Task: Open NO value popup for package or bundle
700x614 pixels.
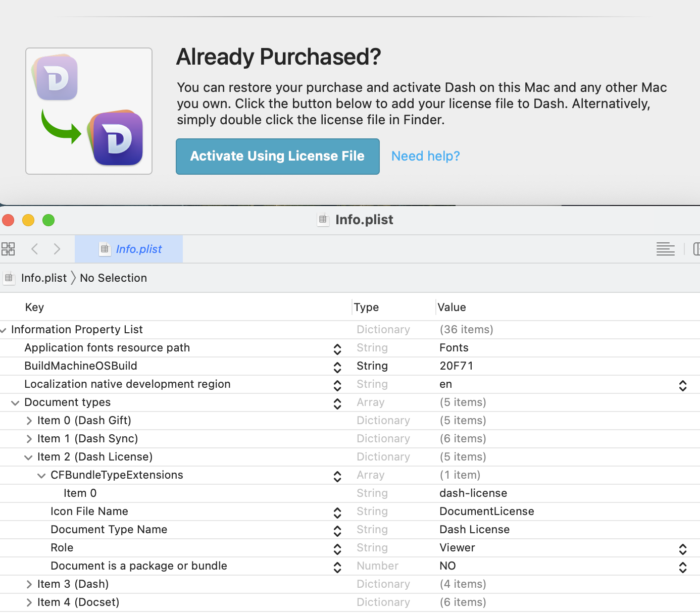Action: pyautogui.click(x=682, y=567)
